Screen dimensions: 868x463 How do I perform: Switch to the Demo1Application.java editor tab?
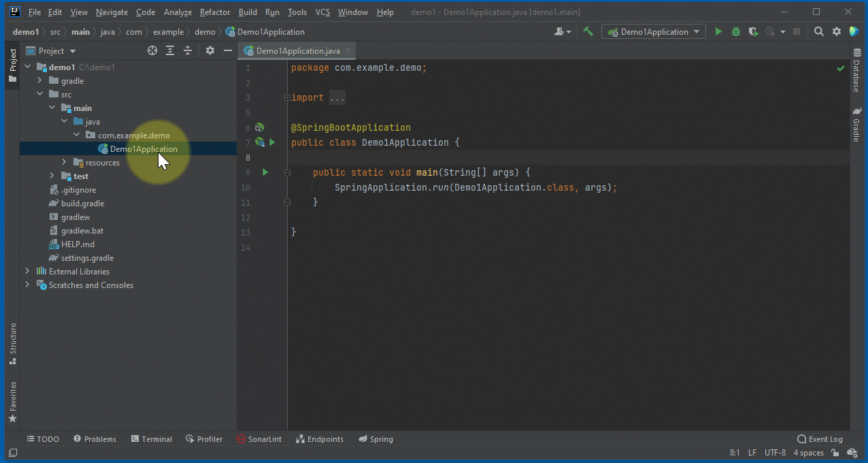tap(296, 50)
